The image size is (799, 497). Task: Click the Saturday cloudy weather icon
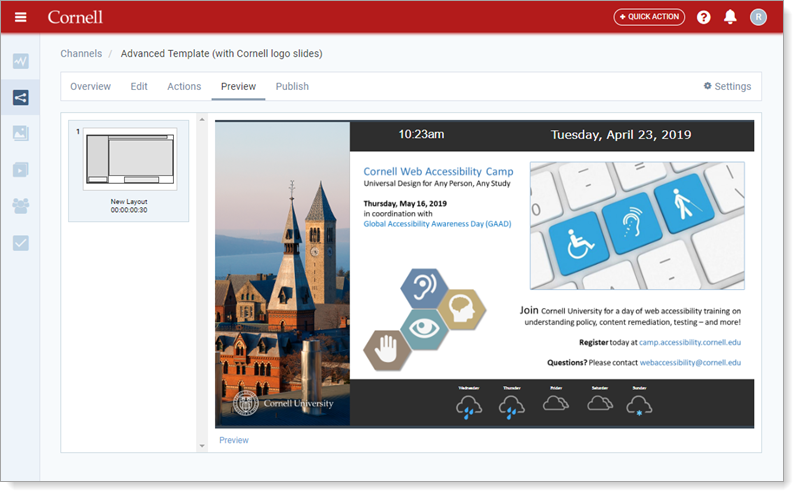[600, 404]
